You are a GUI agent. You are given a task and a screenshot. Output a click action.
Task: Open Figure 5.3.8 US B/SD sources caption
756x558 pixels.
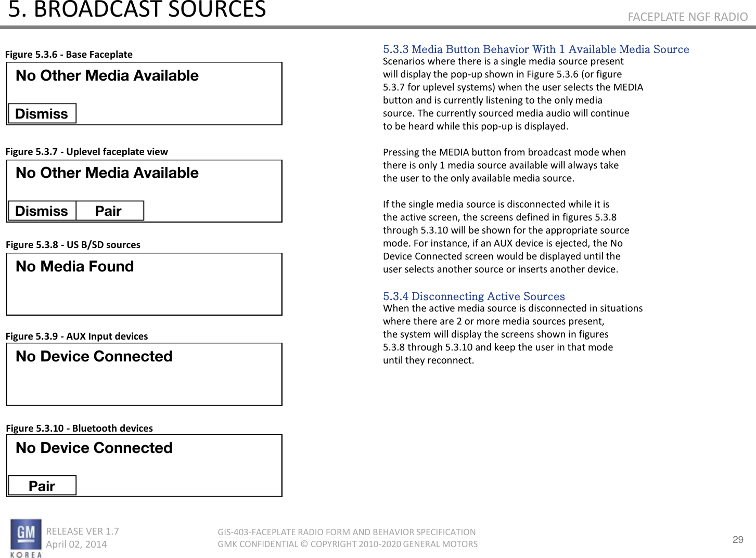click(73, 244)
